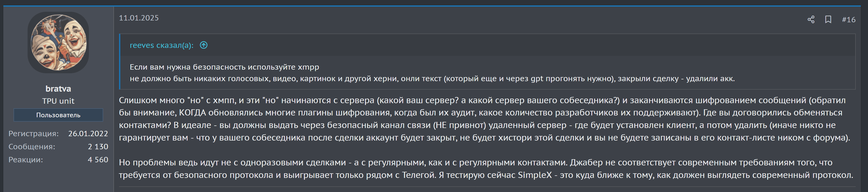
Task: Bookmark this post using the bookmark icon
Action: [829, 19]
